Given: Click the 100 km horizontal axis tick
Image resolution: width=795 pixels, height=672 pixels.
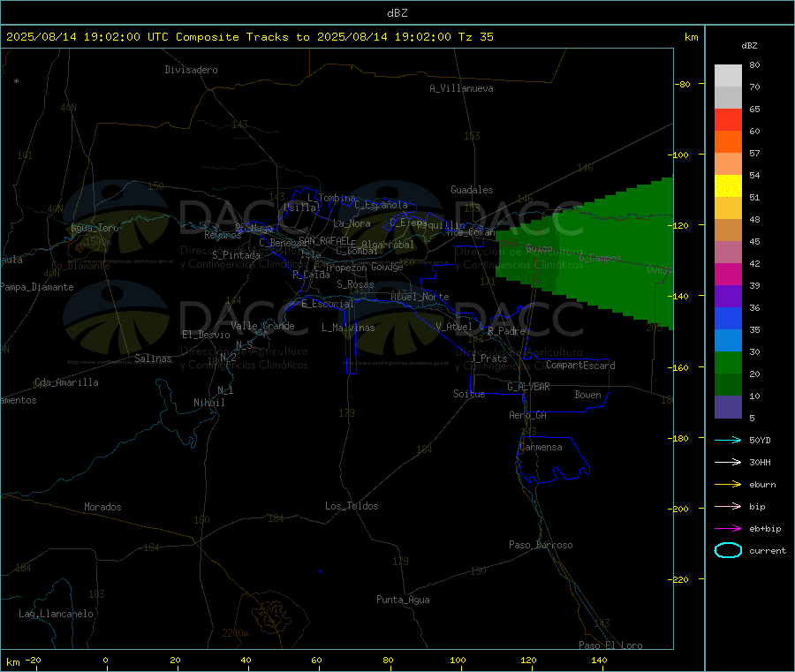Looking at the screenshot, I should (458, 660).
